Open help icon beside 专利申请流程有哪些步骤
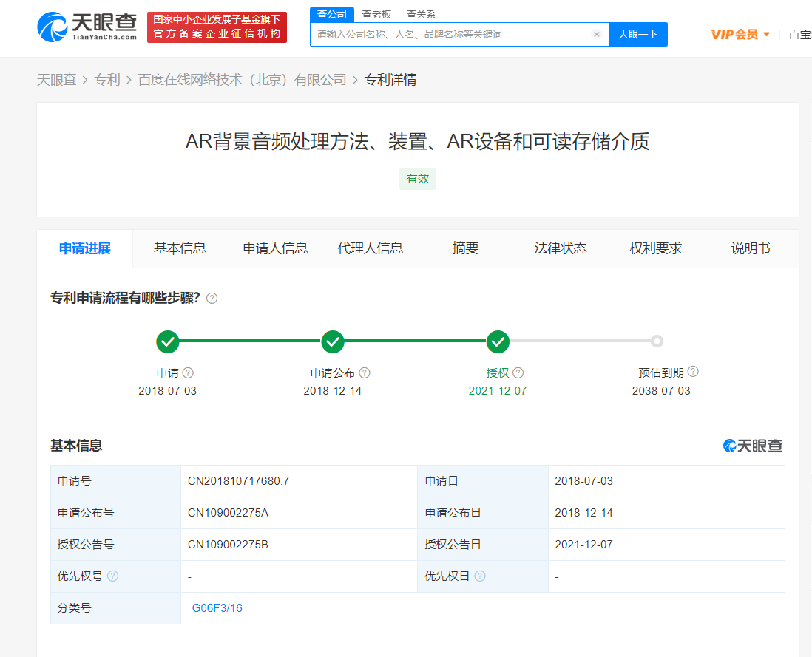This screenshot has width=812, height=657. pyautogui.click(x=212, y=299)
